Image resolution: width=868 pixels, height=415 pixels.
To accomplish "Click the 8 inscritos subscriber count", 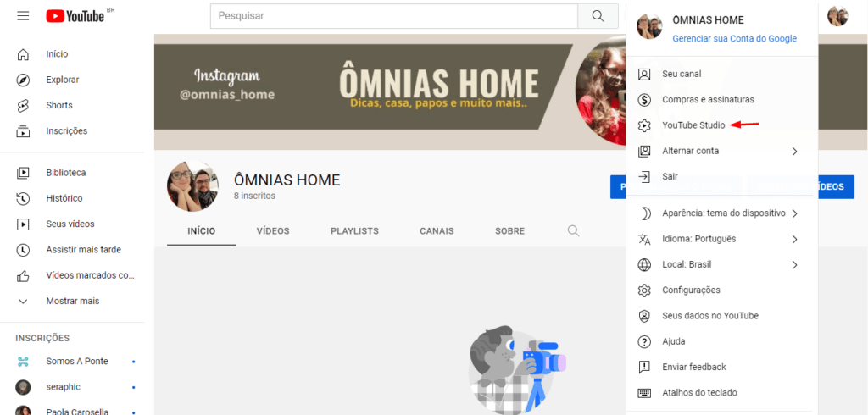I will point(254,196).
